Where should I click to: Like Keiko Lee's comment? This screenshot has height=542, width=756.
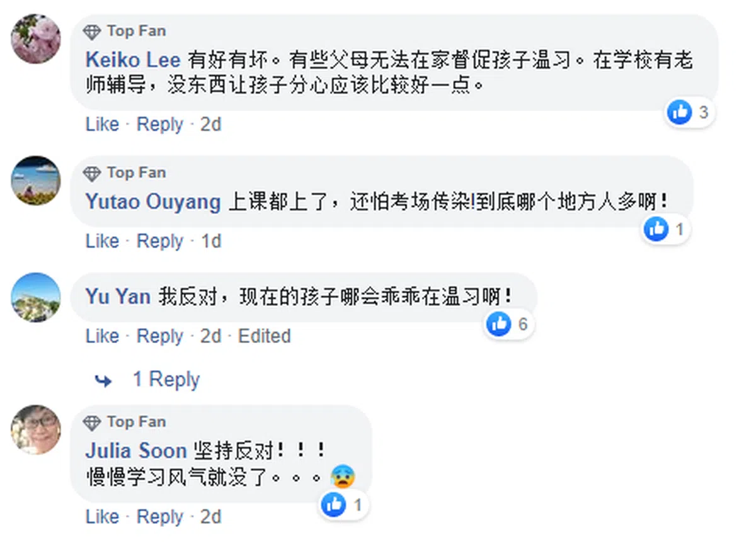(x=102, y=124)
